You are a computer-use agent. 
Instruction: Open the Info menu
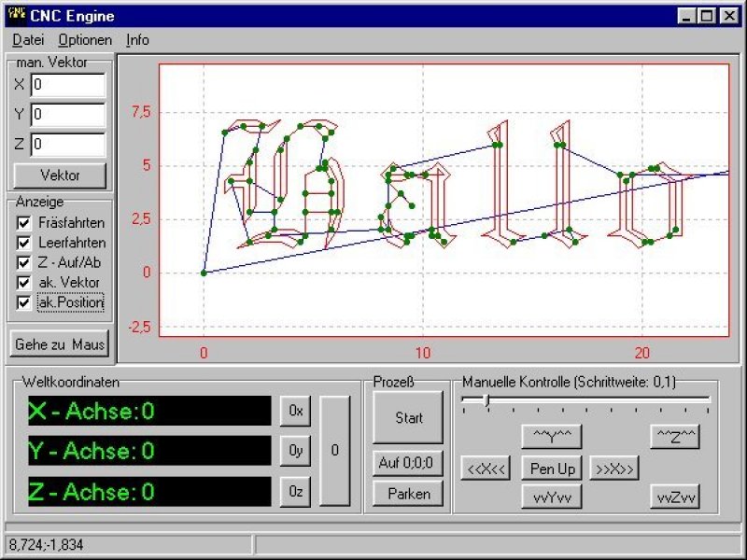pos(137,40)
